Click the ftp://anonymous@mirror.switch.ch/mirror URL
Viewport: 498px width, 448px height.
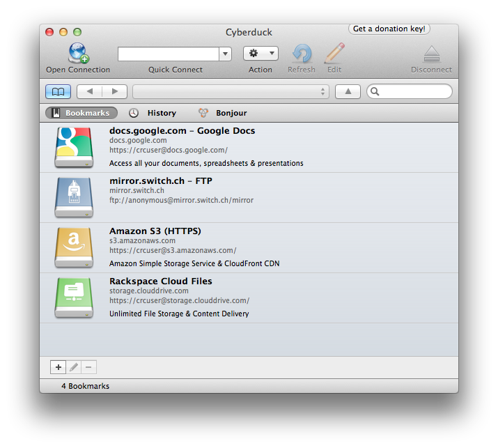click(181, 200)
